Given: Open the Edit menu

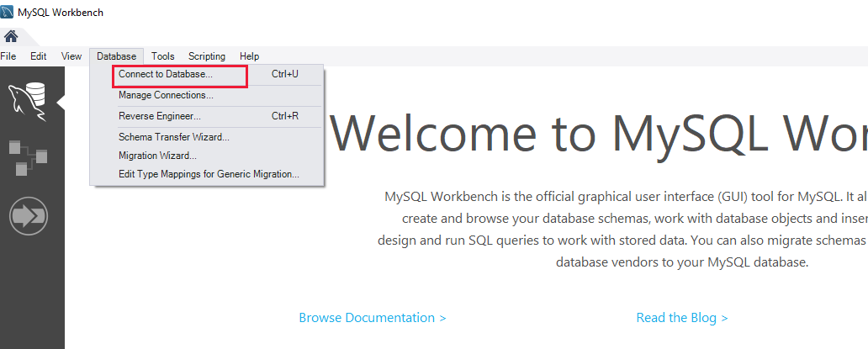Looking at the screenshot, I should pyautogui.click(x=38, y=56).
